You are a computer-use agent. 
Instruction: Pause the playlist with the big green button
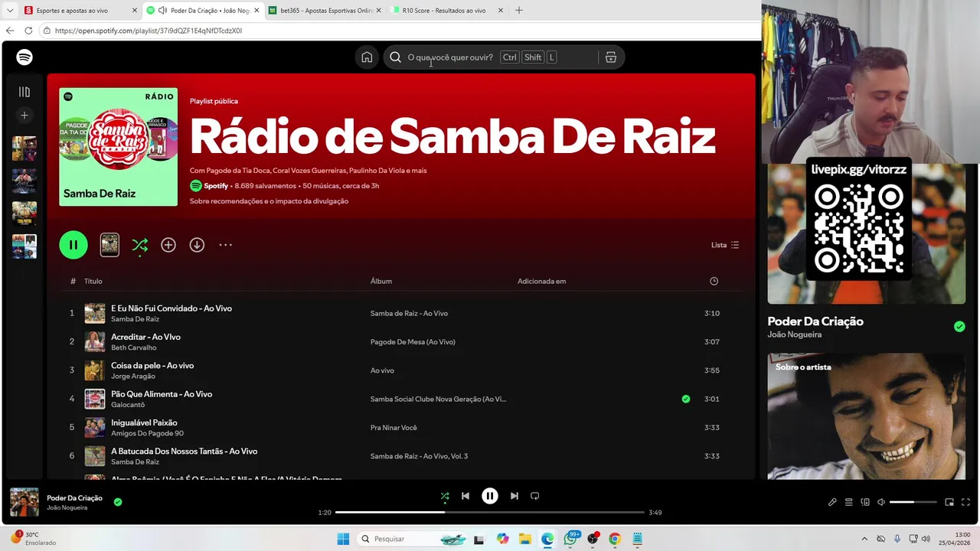(73, 245)
